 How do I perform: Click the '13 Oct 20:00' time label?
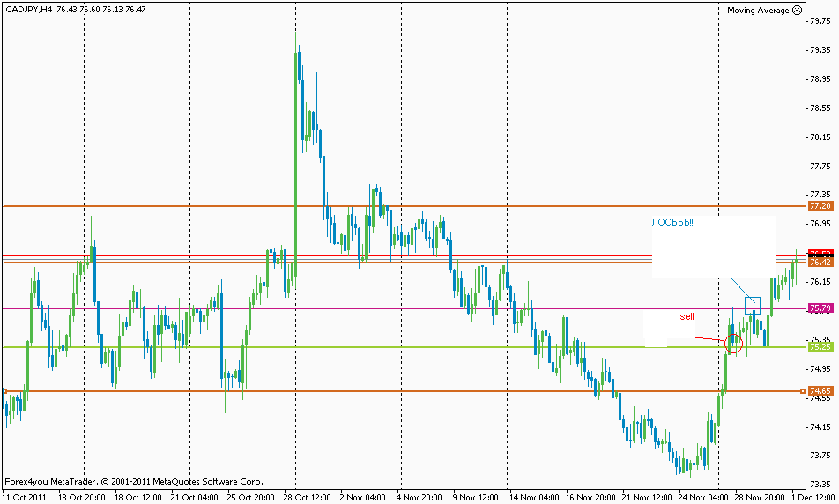(x=82, y=497)
